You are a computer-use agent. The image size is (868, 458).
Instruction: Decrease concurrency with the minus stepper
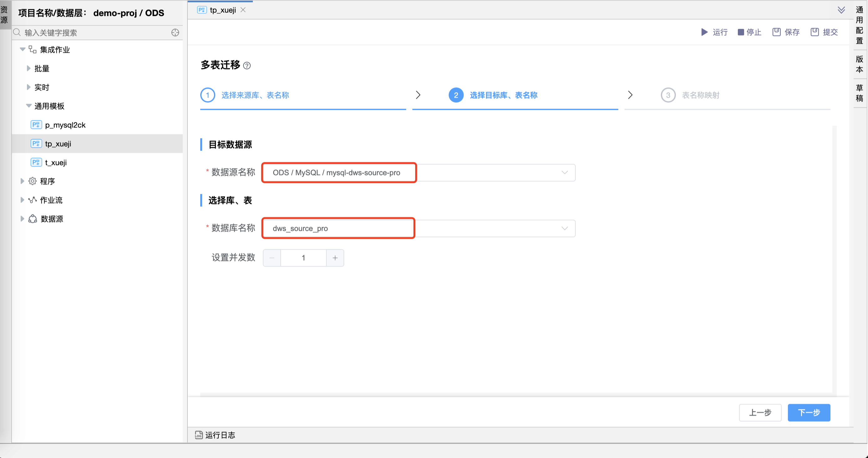pos(272,258)
